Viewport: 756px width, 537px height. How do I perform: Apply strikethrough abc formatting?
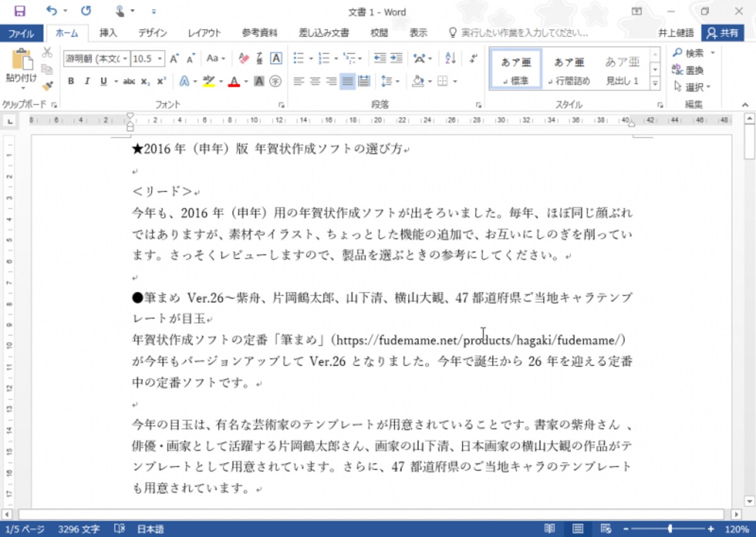(129, 81)
